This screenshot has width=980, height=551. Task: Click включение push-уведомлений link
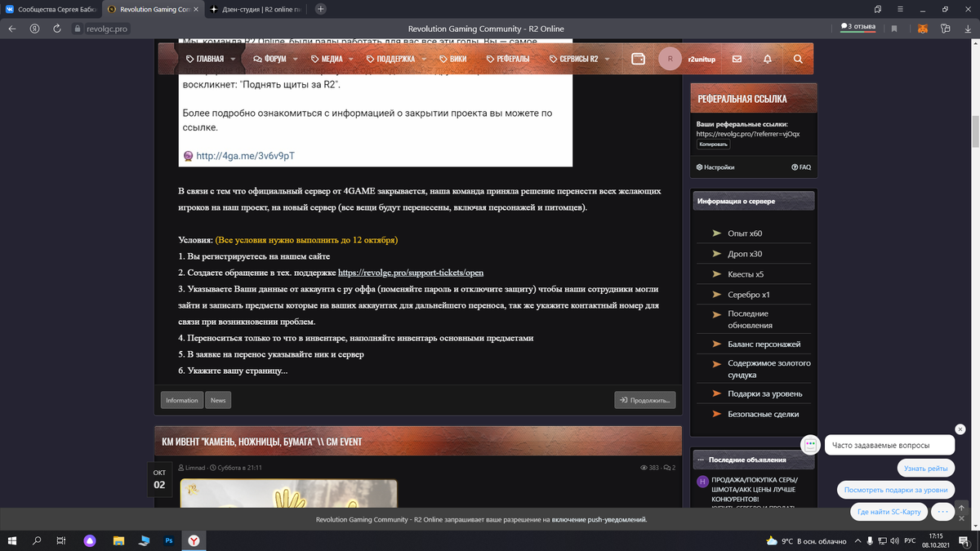tap(599, 519)
